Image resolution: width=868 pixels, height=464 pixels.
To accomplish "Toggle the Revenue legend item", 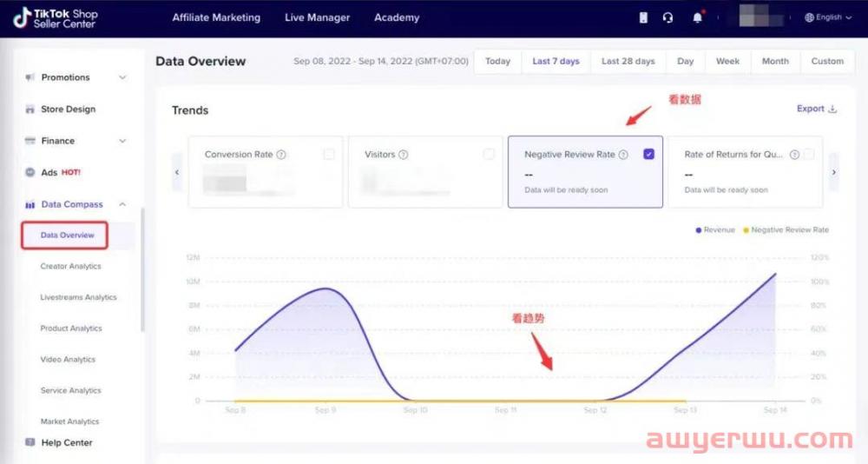I will 714,230.
